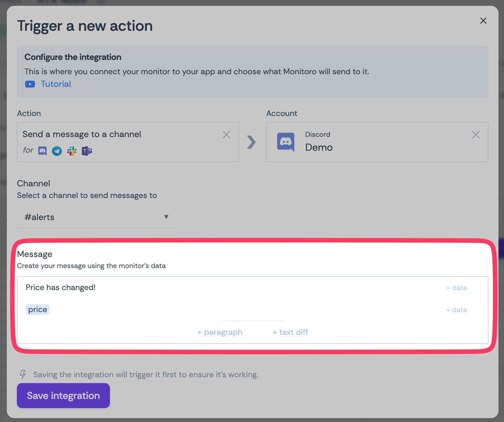The height and width of the screenshot is (422, 504).
Task: Click the chevron arrow between Action and Account
Action: [x=251, y=142]
